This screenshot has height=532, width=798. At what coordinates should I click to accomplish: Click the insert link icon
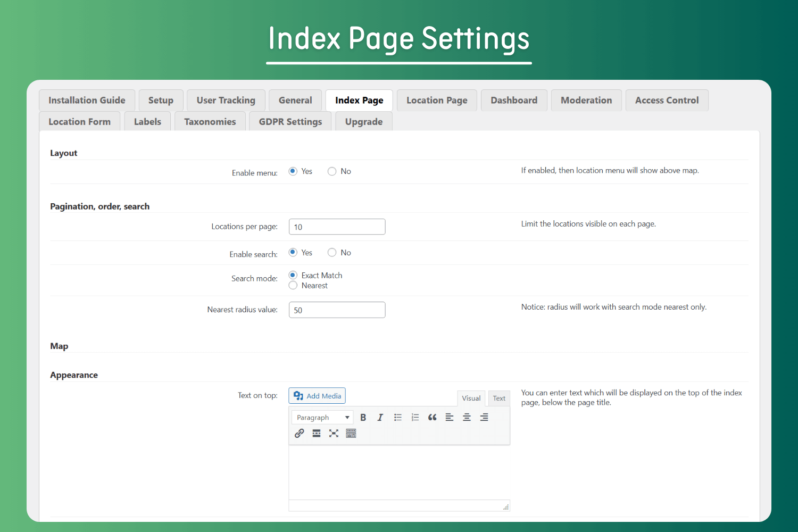coord(300,434)
